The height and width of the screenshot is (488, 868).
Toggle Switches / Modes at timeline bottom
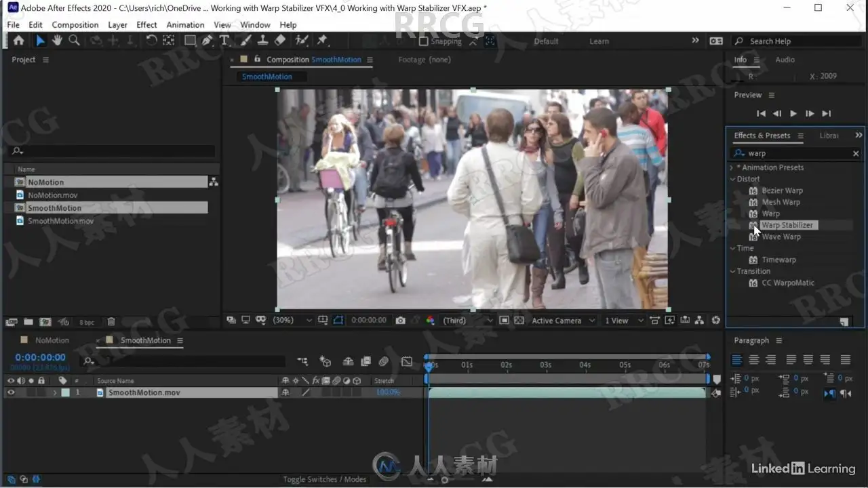point(324,479)
